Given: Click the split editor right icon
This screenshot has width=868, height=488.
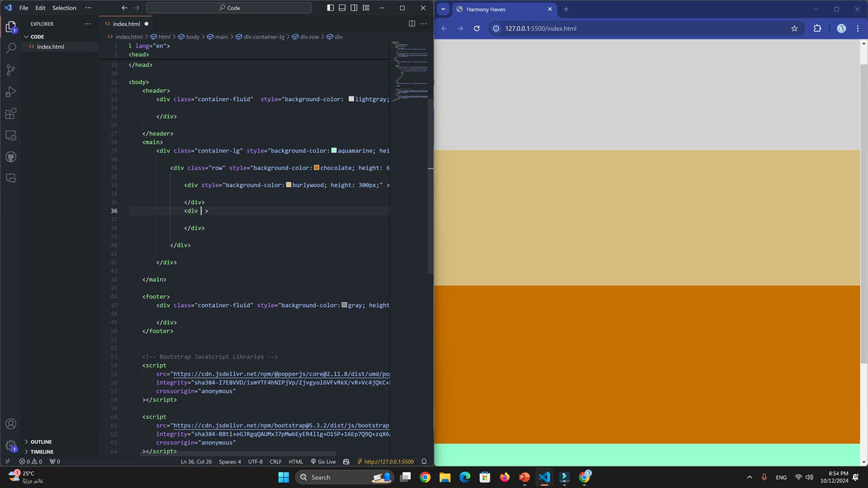Looking at the screenshot, I should 412,24.
